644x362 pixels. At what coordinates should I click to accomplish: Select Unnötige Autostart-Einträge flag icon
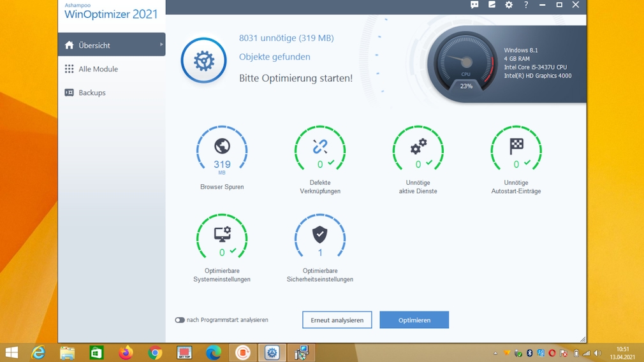(x=516, y=147)
